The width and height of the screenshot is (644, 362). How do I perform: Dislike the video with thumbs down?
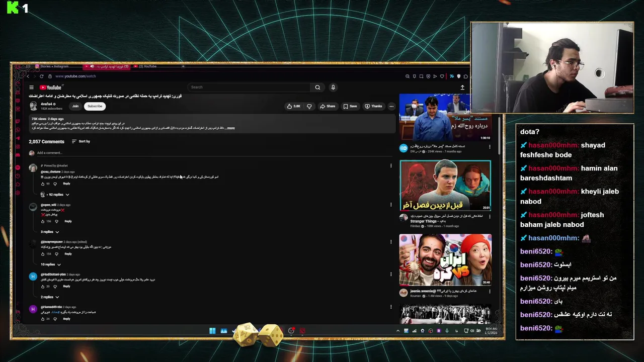click(309, 106)
